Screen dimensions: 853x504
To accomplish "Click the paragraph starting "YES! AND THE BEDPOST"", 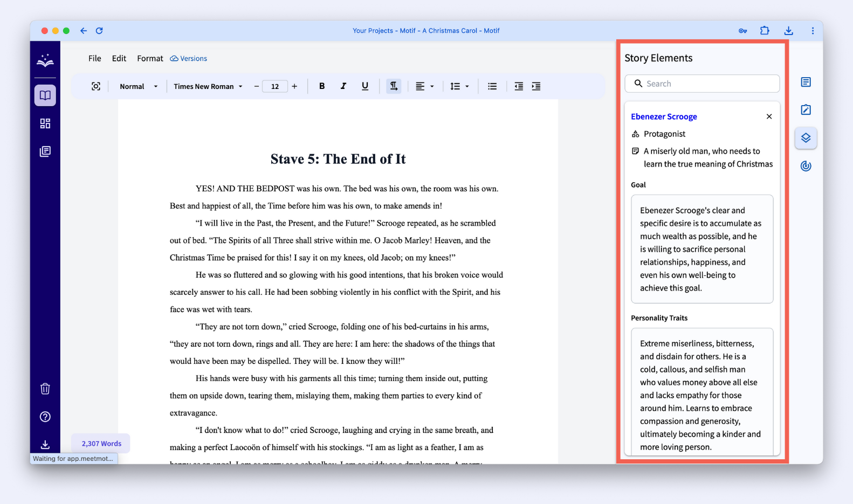I will [x=334, y=197].
